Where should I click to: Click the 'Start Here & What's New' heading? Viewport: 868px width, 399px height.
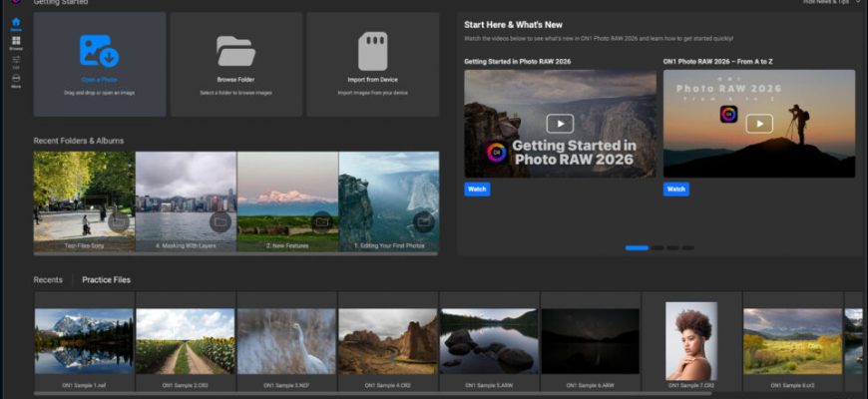pos(513,25)
